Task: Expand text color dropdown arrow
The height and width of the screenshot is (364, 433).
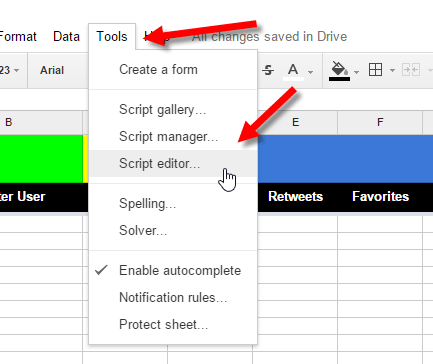Action: pos(310,72)
